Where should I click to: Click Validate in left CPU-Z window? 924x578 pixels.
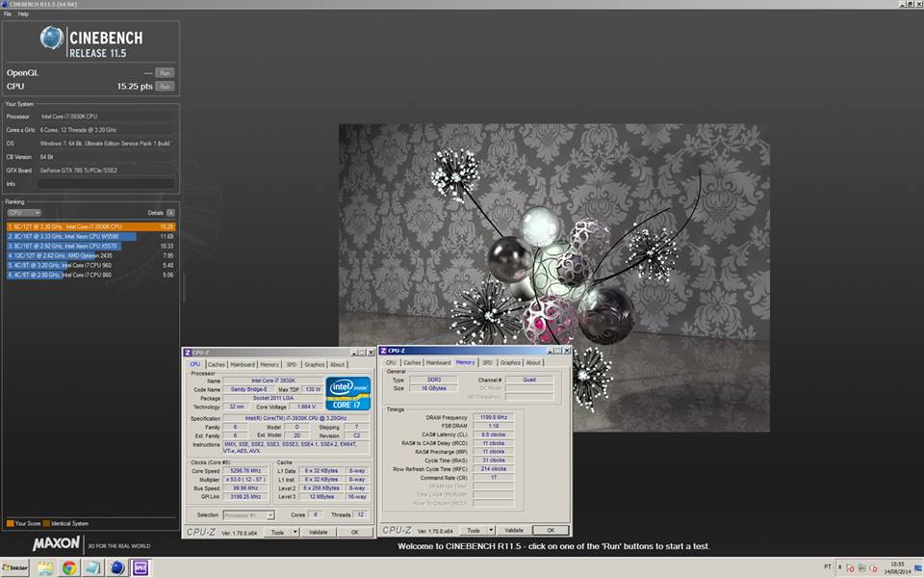click(x=319, y=532)
